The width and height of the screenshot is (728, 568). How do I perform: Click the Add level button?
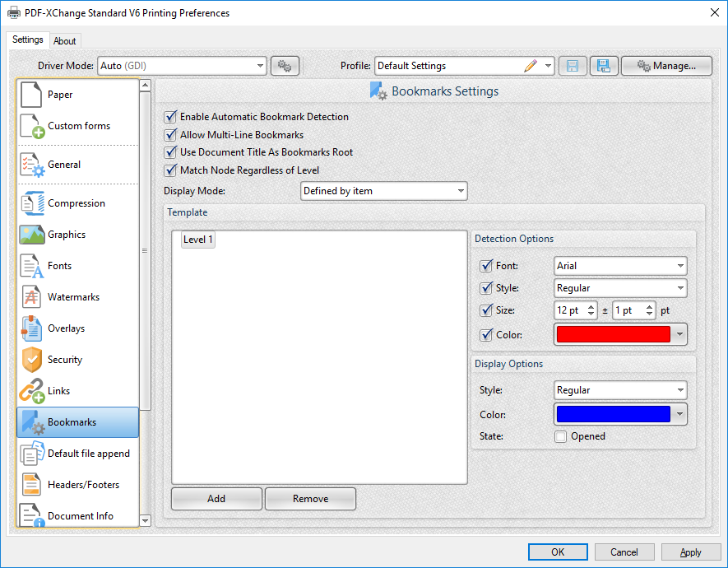(216, 499)
